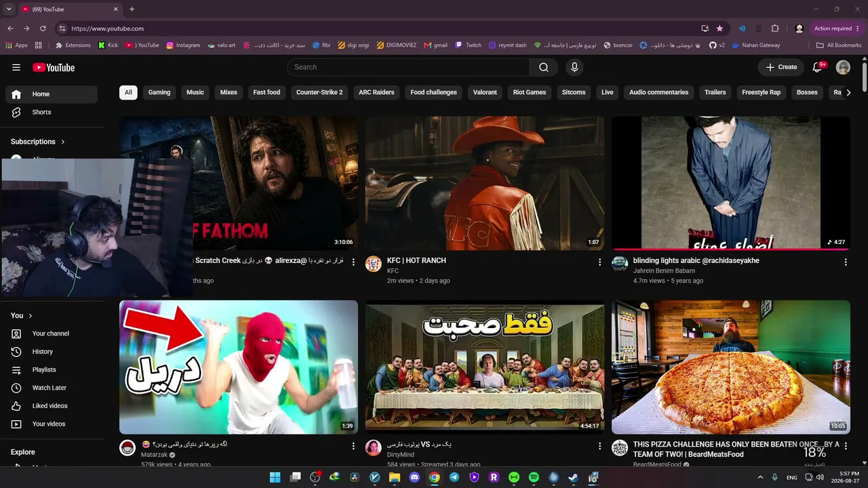Open File Explorer from the taskbar
868x488 pixels.
[395, 477]
